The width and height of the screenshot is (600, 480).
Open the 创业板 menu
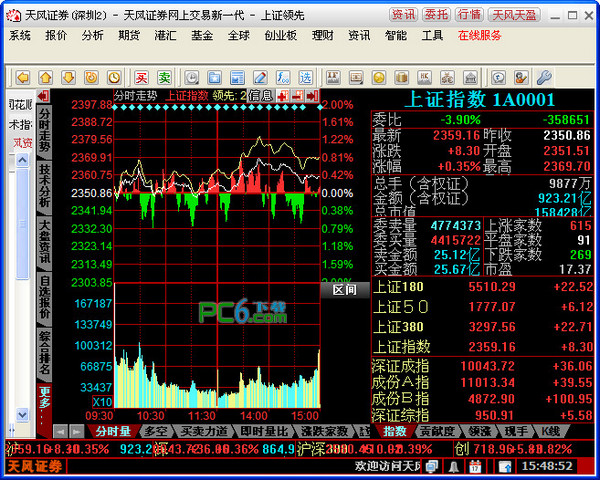click(x=280, y=36)
